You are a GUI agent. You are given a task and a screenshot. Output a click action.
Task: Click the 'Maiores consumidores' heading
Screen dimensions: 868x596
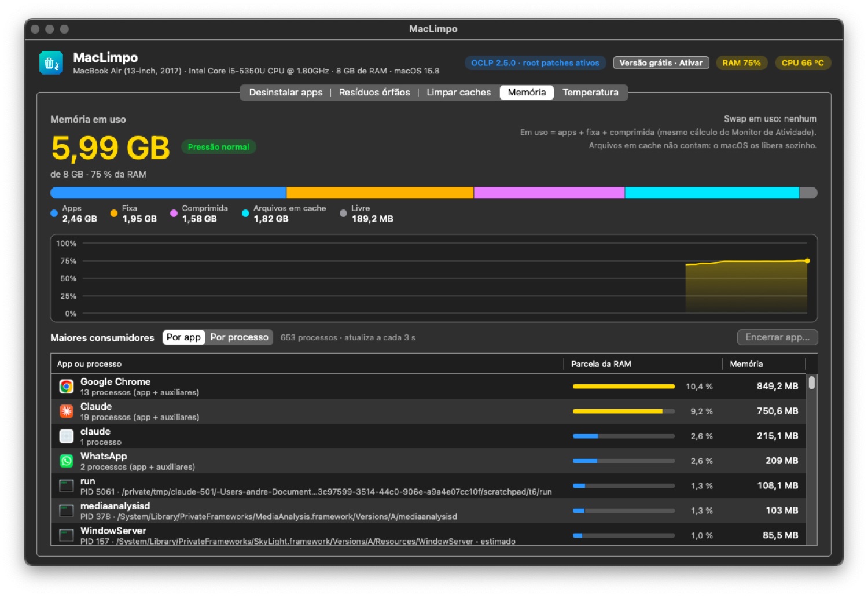[102, 338]
